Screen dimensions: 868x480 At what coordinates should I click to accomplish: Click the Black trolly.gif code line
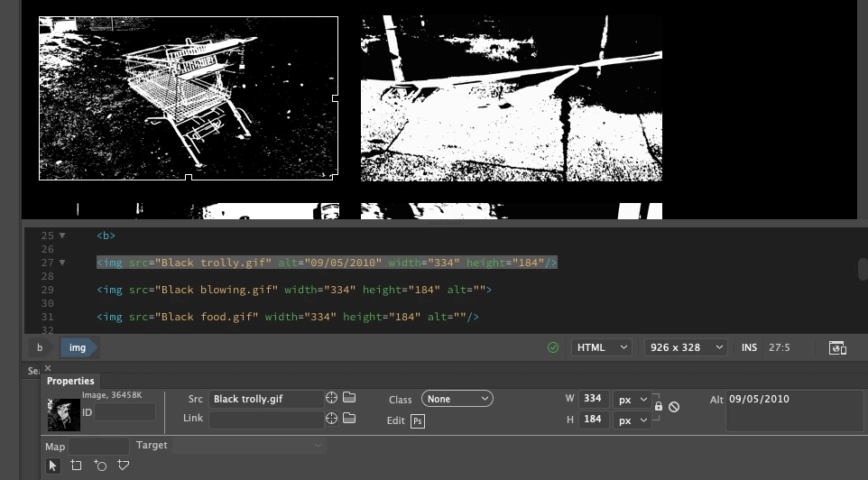[x=327, y=263]
